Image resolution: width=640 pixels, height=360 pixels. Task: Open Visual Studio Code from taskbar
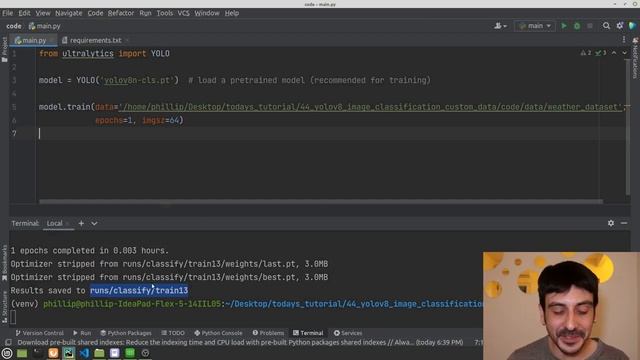tap(84, 353)
